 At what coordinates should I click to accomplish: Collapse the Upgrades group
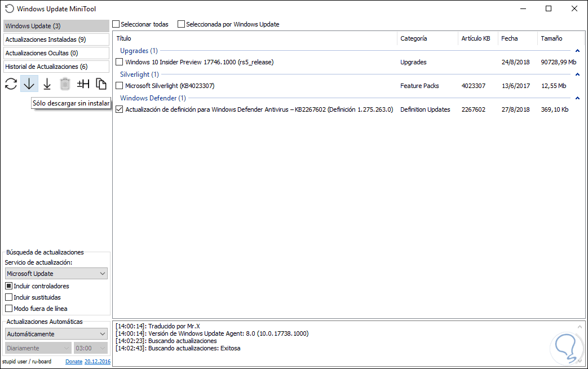pyautogui.click(x=577, y=51)
